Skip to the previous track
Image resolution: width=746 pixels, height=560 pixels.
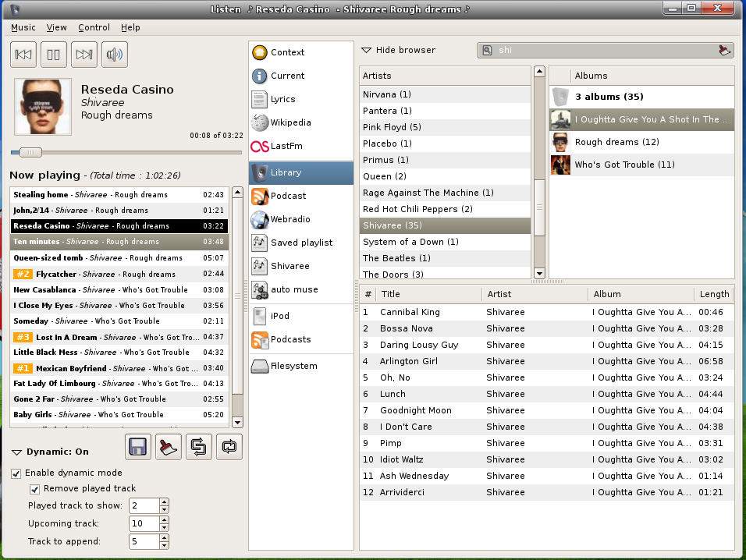point(23,54)
